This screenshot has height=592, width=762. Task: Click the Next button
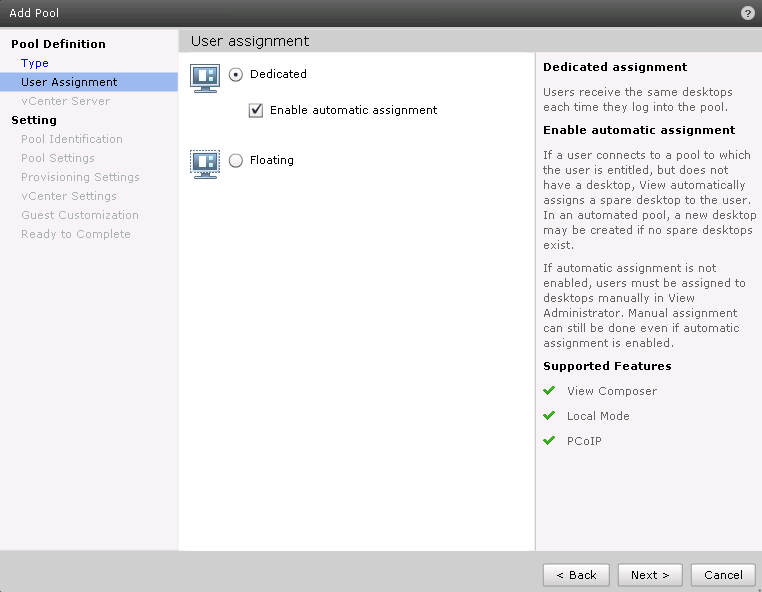[x=650, y=575]
